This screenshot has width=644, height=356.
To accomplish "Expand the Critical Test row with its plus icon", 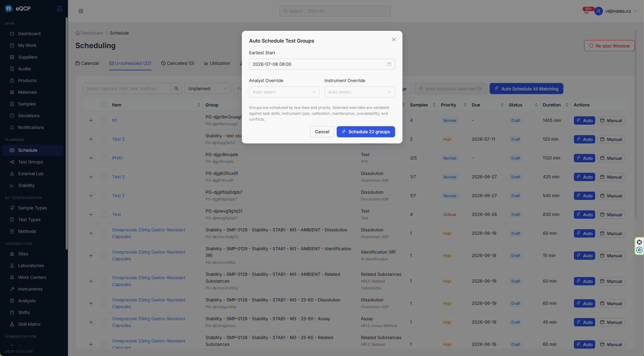I will click(x=91, y=214).
